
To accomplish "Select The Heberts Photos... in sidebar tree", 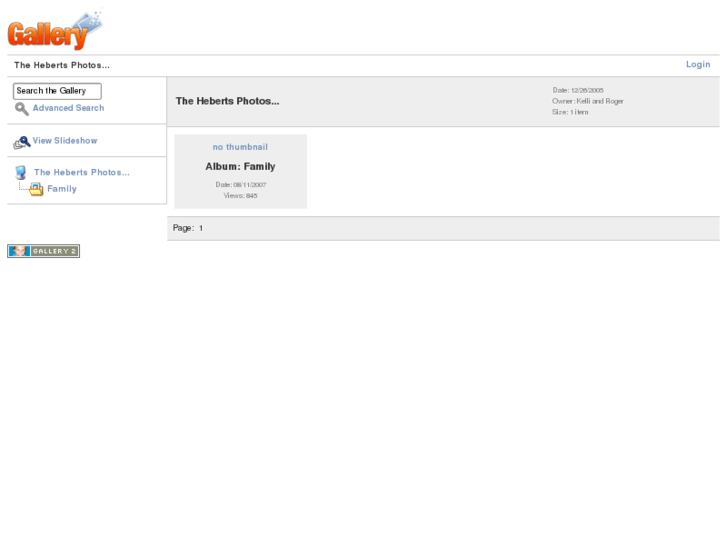I will (82, 173).
